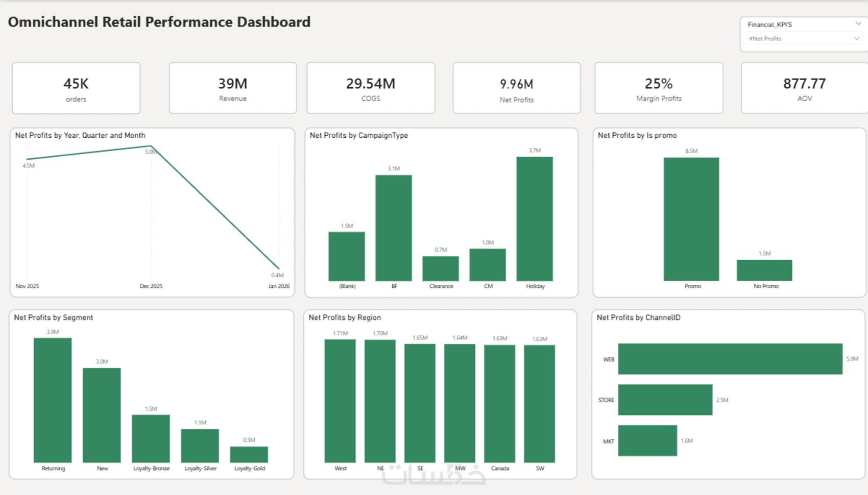Click the West region bar
Viewport: 868px width, 495px height.
(x=340, y=401)
